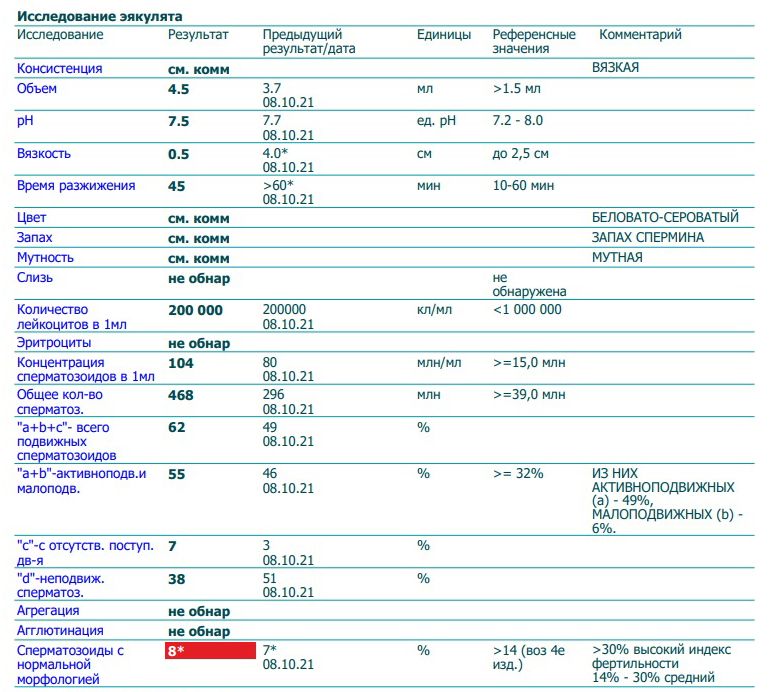
Task: Click the pH result value 7.5
Action: (179, 121)
